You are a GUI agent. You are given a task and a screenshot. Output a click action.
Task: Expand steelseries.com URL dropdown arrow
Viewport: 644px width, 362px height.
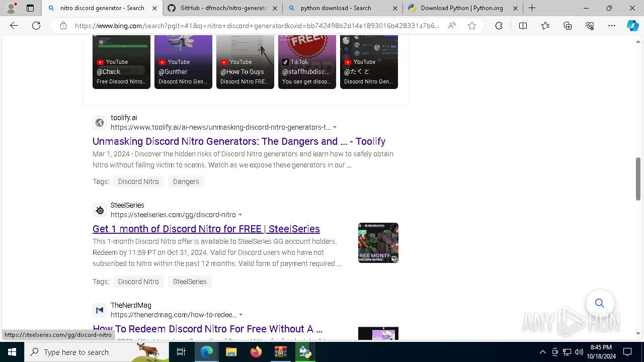point(240,215)
